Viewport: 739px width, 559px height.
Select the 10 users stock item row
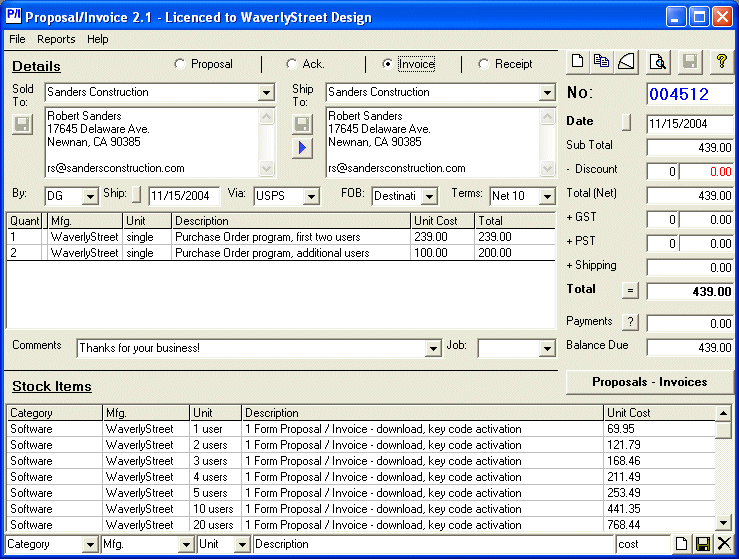361,509
